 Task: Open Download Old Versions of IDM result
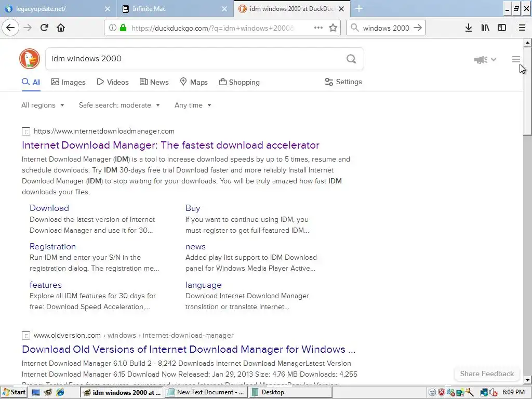pyautogui.click(x=189, y=350)
